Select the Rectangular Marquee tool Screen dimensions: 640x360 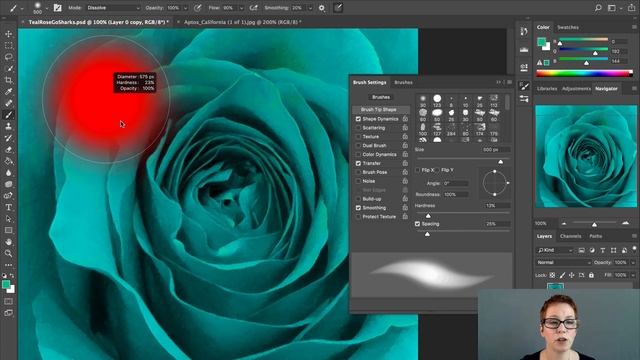tap(9, 45)
